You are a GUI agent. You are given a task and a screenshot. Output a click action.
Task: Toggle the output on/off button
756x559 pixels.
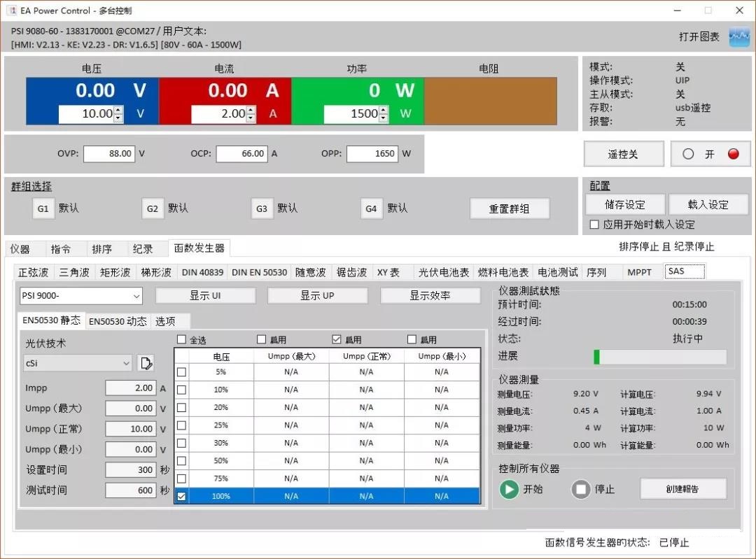pyautogui.click(x=710, y=154)
